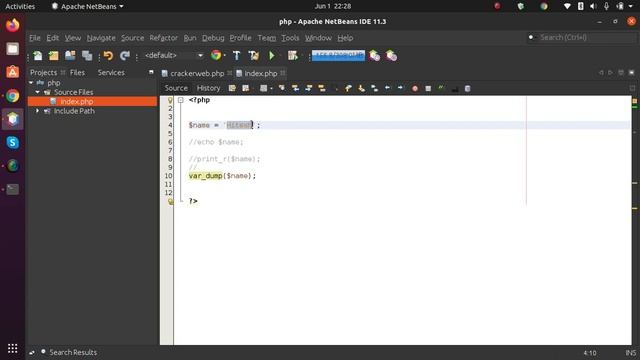This screenshot has height=360, width=640.
Task: Switch editor to Source view
Action: coord(176,88)
